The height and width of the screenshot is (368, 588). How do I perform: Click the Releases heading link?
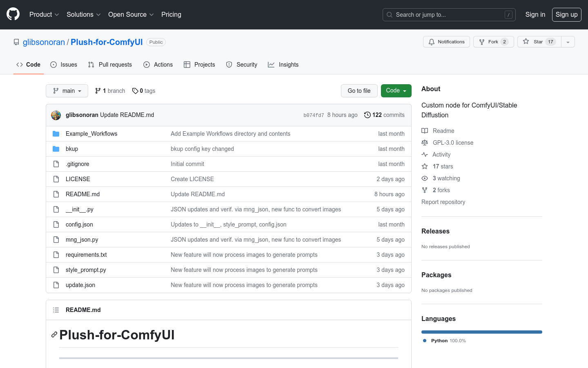435,231
